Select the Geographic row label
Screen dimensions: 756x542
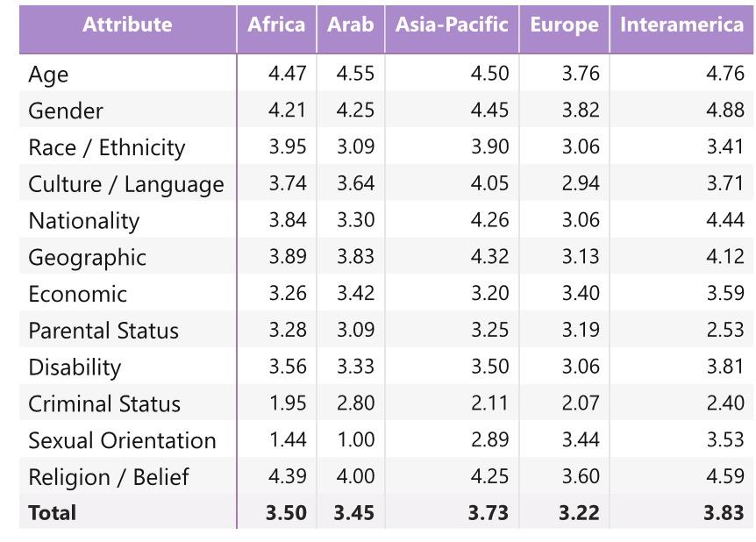pyautogui.click(x=87, y=258)
